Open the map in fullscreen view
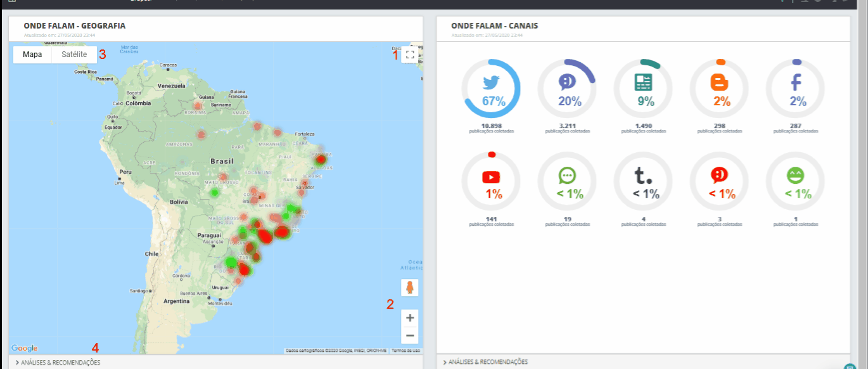868x369 pixels. (x=410, y=55)
